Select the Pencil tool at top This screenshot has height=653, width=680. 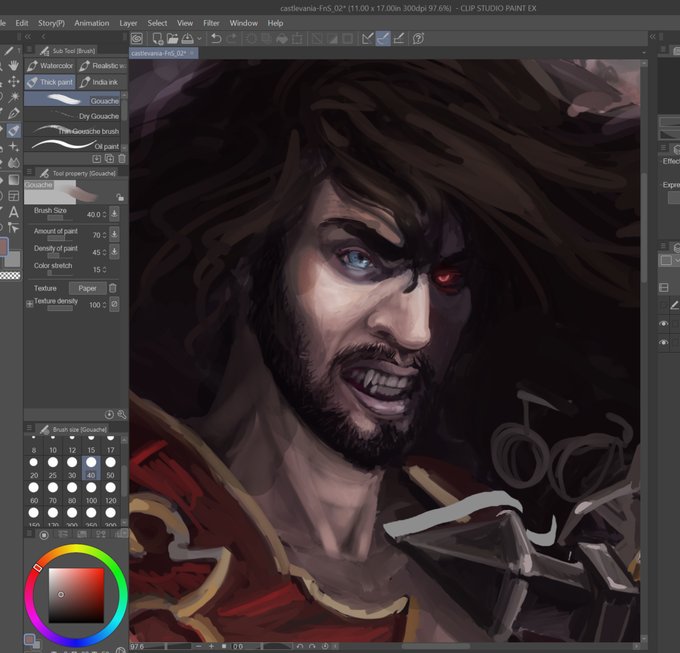9,51
